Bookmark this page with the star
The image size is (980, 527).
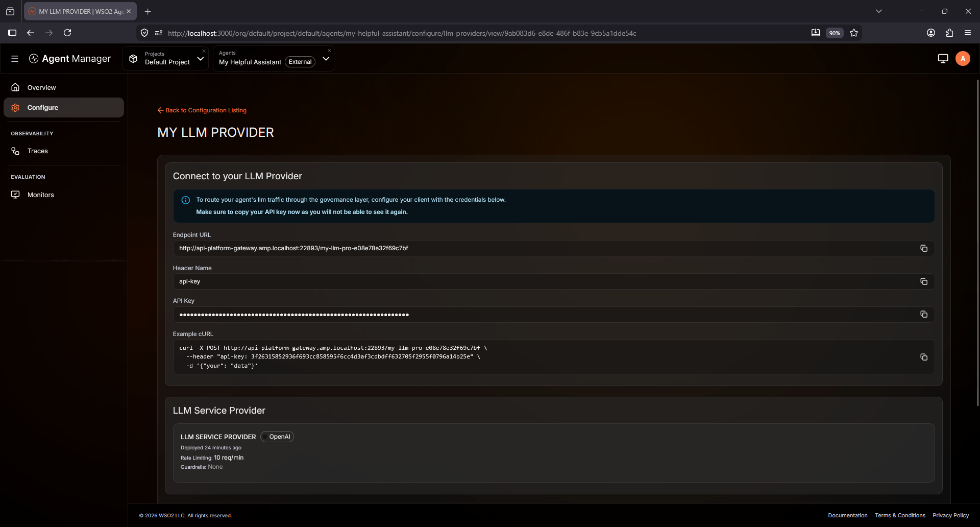pyautogui.click(x=854, y=33)
